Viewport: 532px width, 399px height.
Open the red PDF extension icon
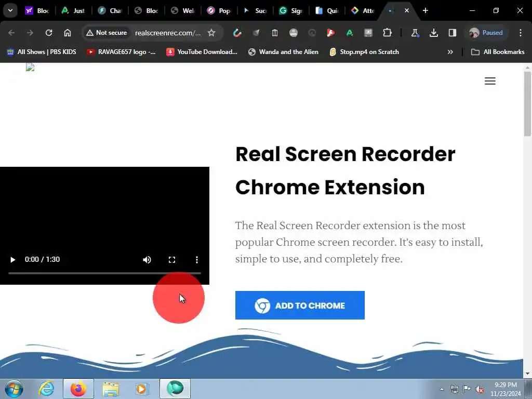coord(331,33)
